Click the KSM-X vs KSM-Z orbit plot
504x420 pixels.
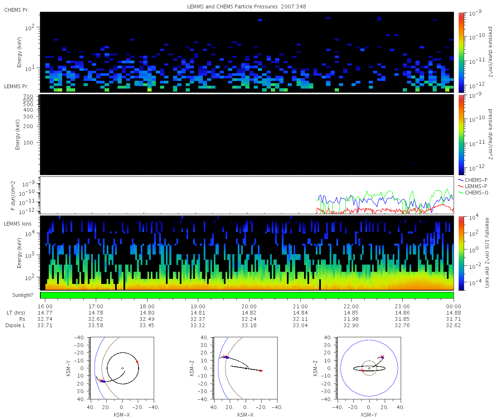tap(246, 368)
